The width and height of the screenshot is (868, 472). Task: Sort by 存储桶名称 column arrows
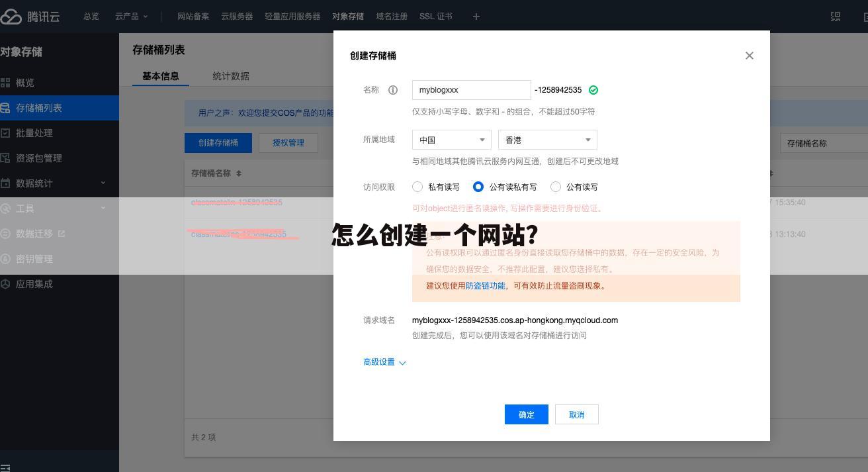(239, 173)
